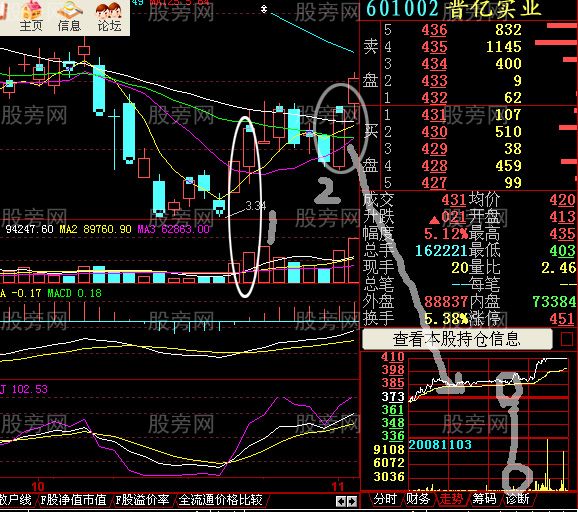Click the MACD 0.18 indicator label

tap(74, 293)
